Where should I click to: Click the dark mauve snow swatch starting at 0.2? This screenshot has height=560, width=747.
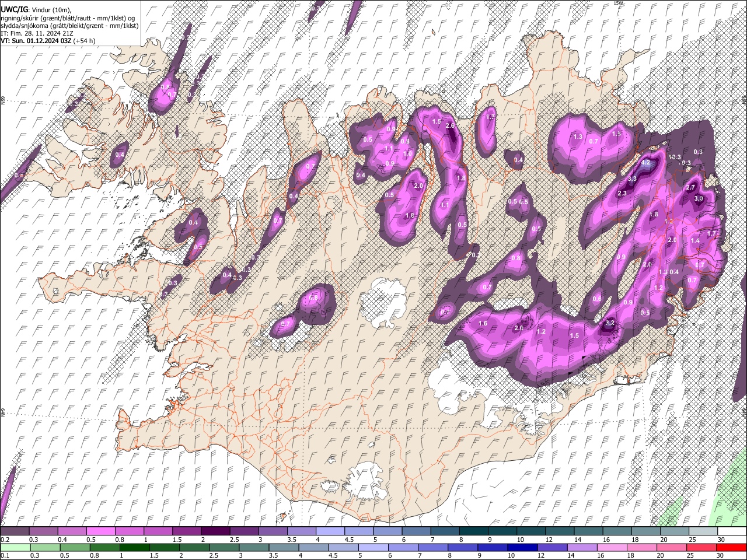pyautogui.click(x=15, y=531)
